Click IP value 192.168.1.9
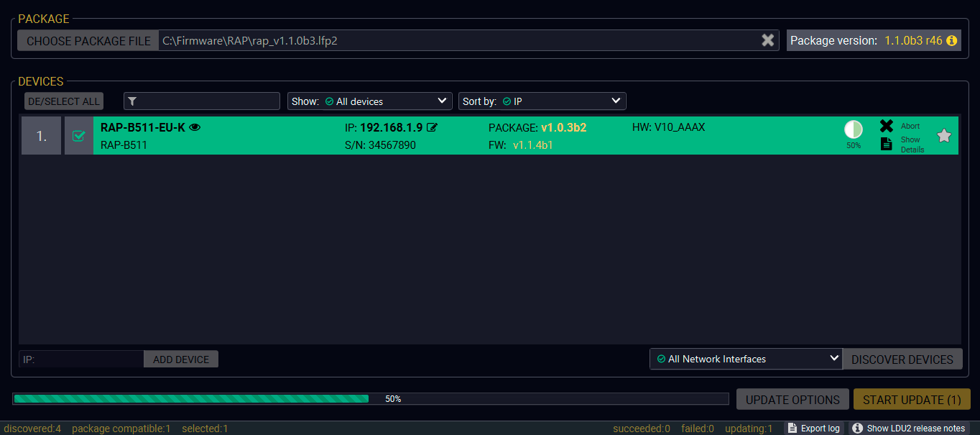 (391, 127)
